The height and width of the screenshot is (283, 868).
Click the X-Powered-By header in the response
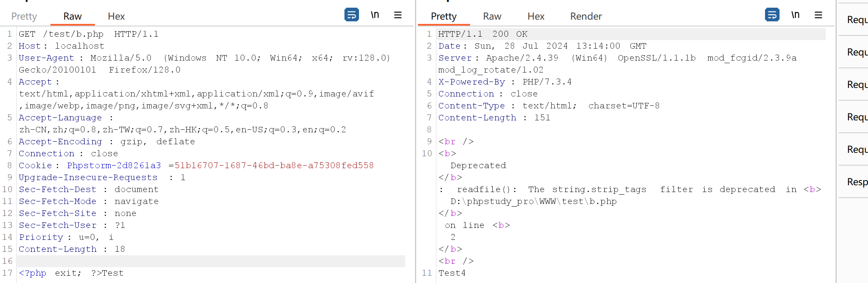[471, 82]
